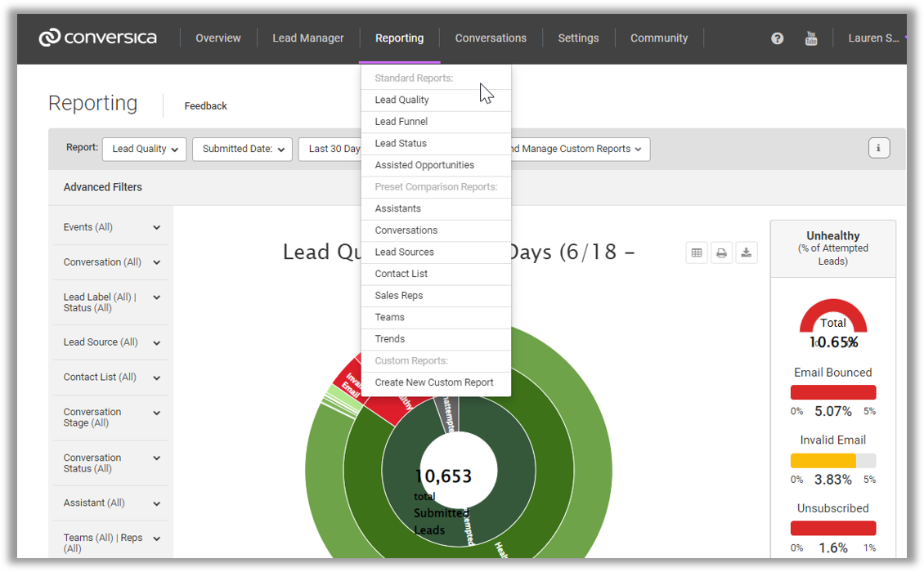
Task: Select Trends comparison report
Action: 390,339
